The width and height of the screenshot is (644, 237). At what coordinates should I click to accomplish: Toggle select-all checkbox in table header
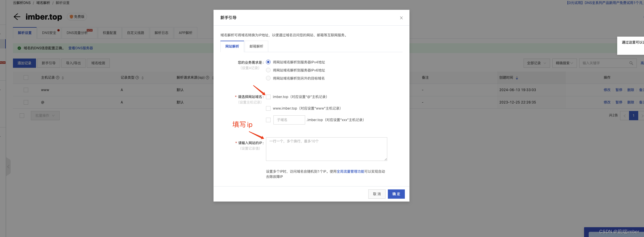[26, 78]
